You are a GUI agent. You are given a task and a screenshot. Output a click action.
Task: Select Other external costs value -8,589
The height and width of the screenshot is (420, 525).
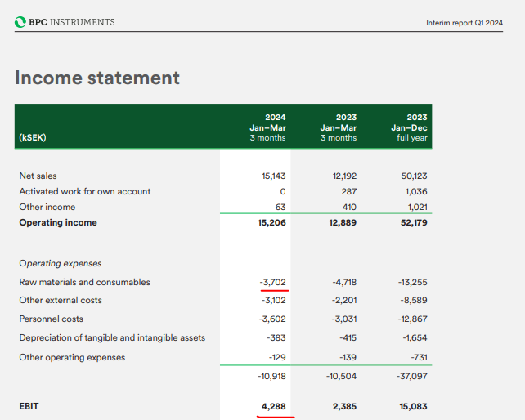[414, 300]
